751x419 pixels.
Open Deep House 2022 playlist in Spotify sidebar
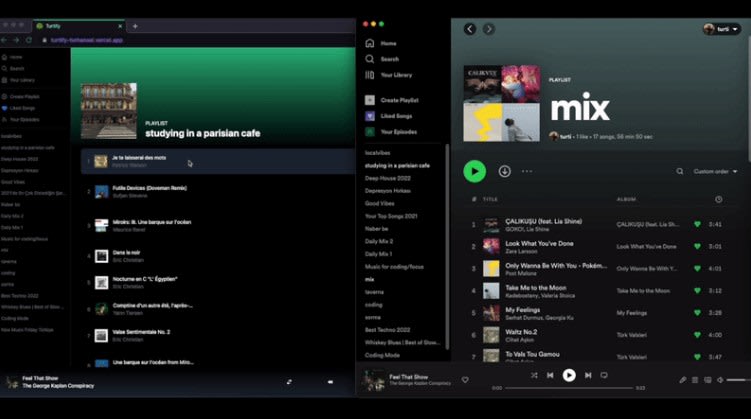387,177
